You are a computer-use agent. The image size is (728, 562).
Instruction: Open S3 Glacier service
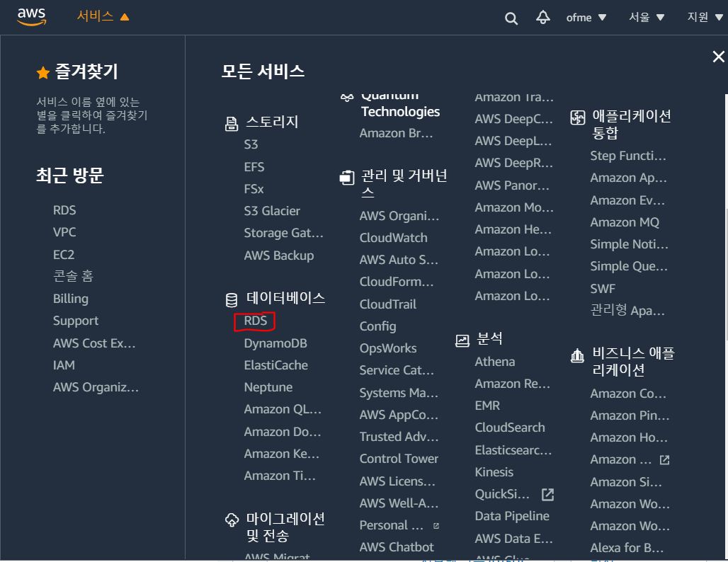(x=272, y=211)
